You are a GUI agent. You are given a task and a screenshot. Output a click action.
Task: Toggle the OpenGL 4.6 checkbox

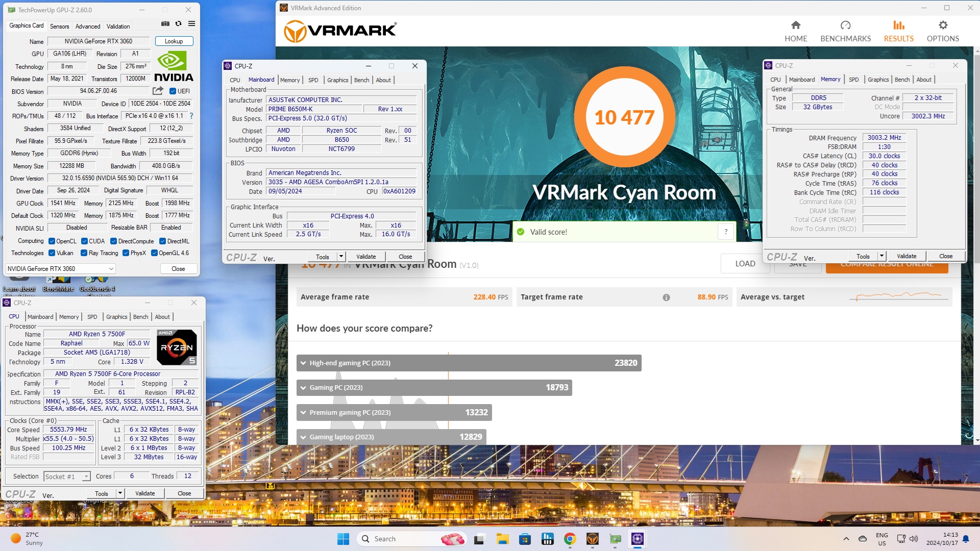click(154, 253)
